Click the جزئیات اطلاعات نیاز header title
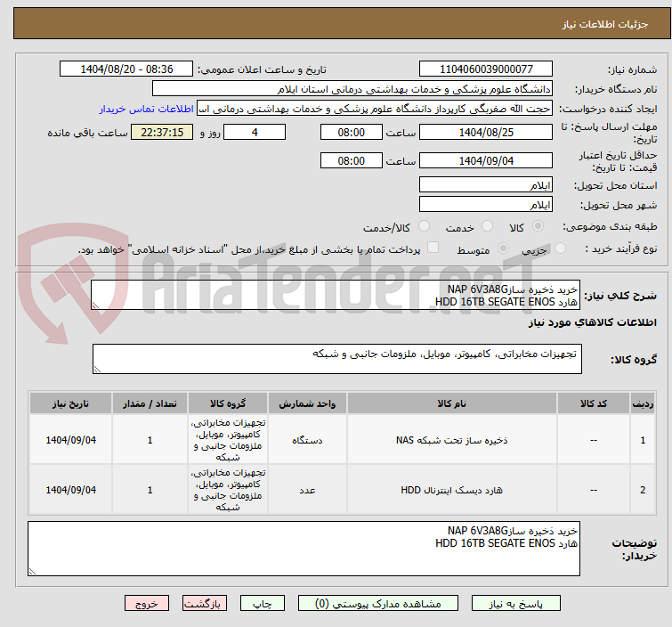This screenshot has height=627, width=672. [x=604, y=24]
